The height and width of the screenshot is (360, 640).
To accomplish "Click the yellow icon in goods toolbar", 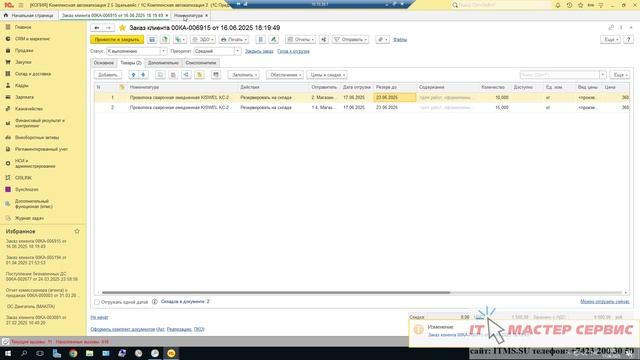I will [199, 75].
